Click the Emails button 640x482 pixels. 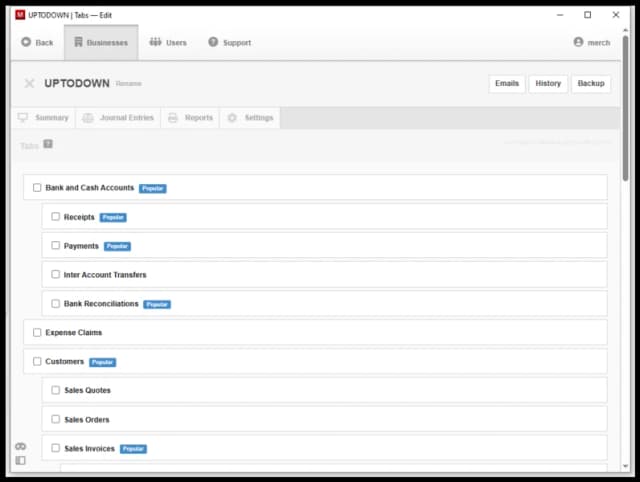(507, 84)
